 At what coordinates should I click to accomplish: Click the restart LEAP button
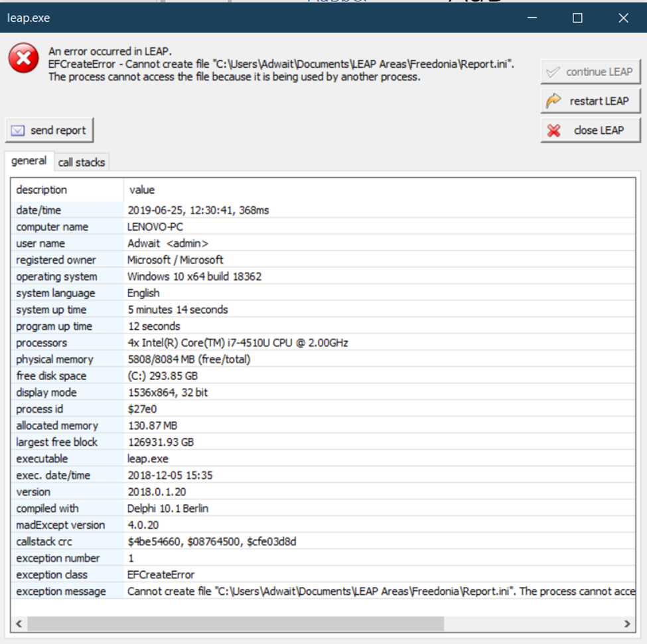tap(591, 101)
